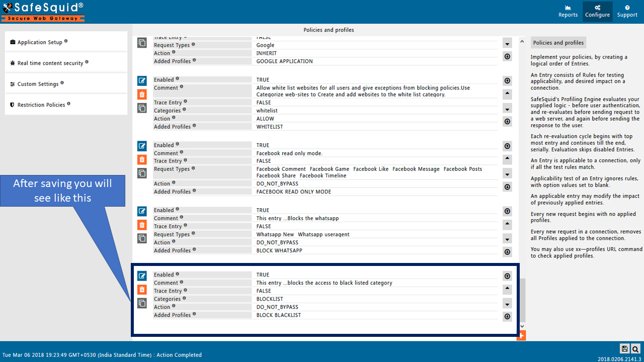
Task: Open the Reports menu
Action: [568, 12]
